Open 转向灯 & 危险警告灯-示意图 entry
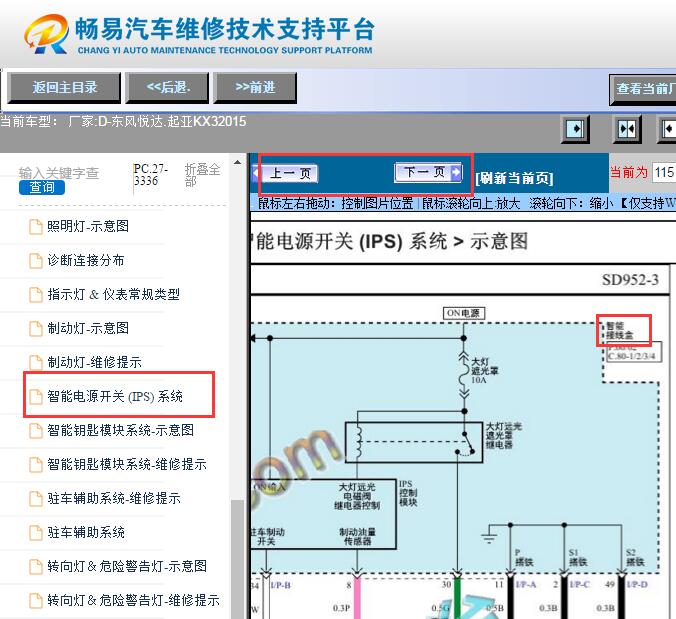 point(127,566)
